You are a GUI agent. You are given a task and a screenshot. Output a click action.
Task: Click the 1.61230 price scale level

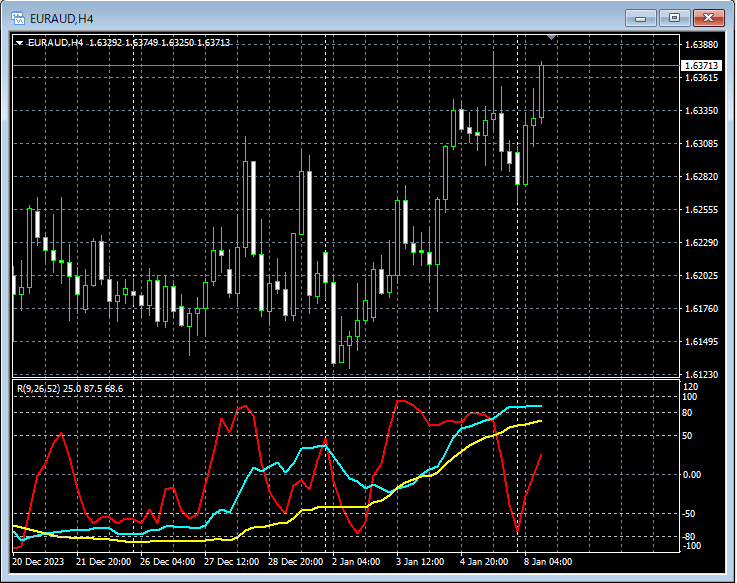[x=701, y=374]
